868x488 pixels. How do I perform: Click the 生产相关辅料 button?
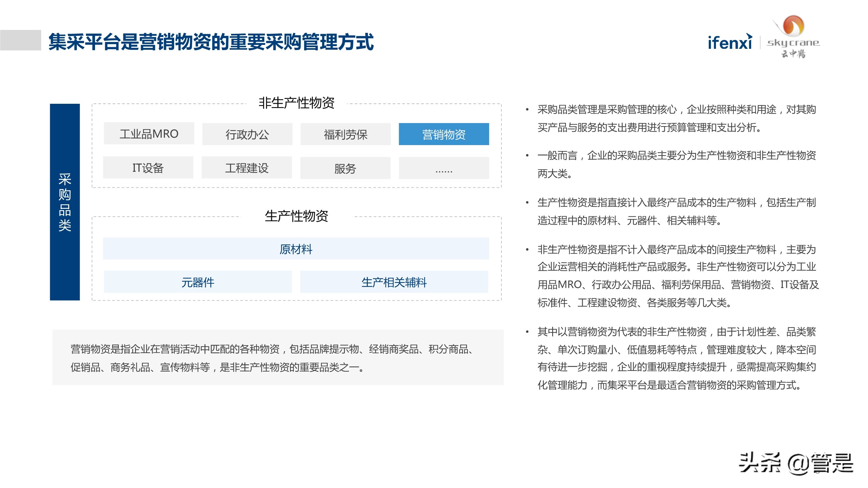click(x=395, y=283)
